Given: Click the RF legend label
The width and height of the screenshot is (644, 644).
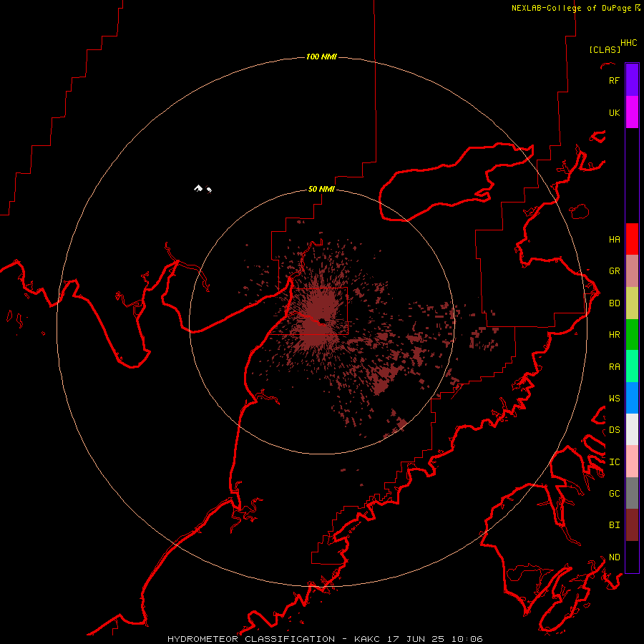Looking at the screenshot, I should (614, 80).
